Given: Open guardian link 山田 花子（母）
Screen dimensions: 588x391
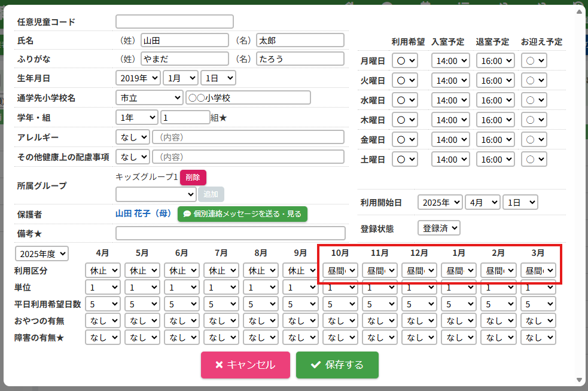Looking at the screenshot, I should click(x=144, y=213).
